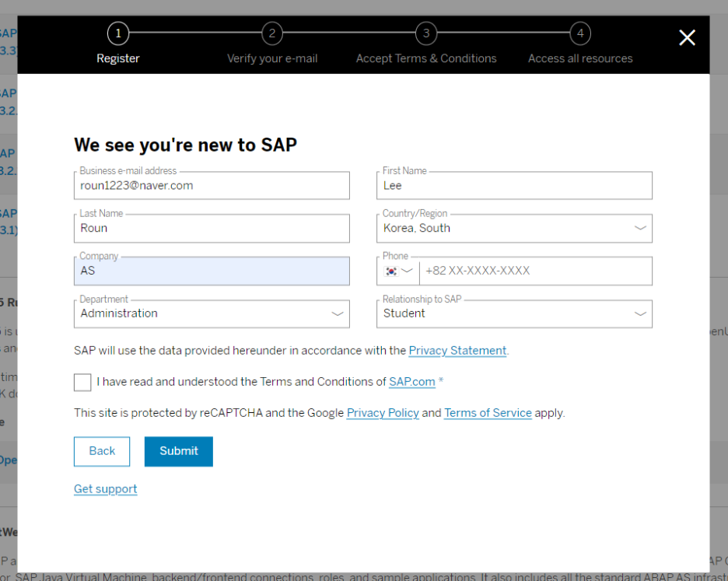Open the Privacy Statement link
Image resolution: width=728 pixels, height=581 pixels.
pyautogui.click(x=457, y=351)
